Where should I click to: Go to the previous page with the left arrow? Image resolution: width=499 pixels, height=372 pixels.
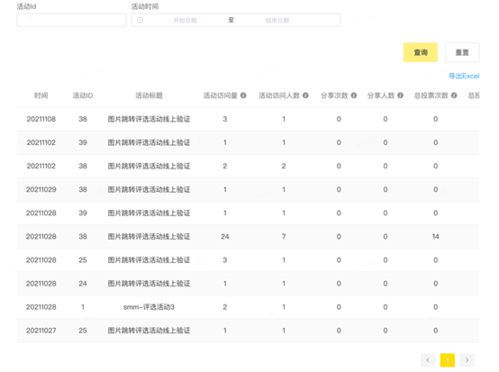428,360
